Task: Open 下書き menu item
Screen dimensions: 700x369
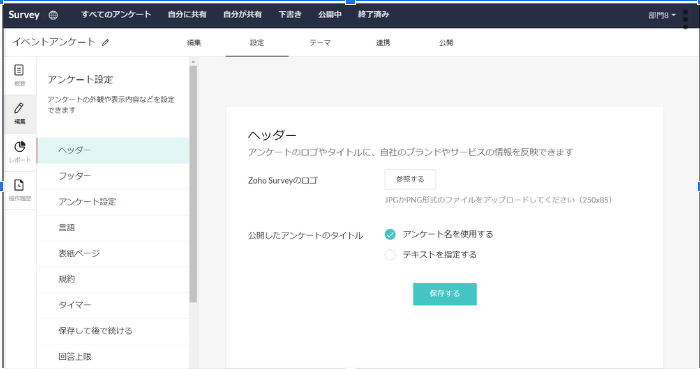Action: [290, 15]
